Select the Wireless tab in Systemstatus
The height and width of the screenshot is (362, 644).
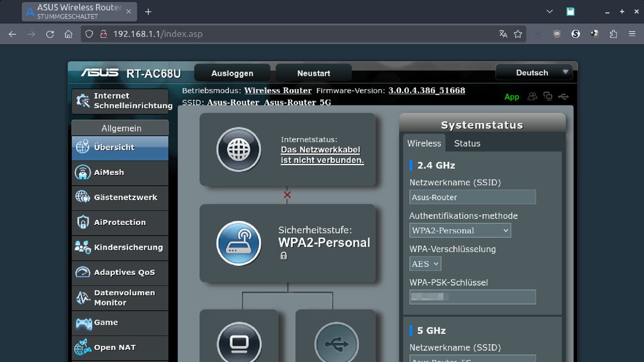click(x=424, y=143)
